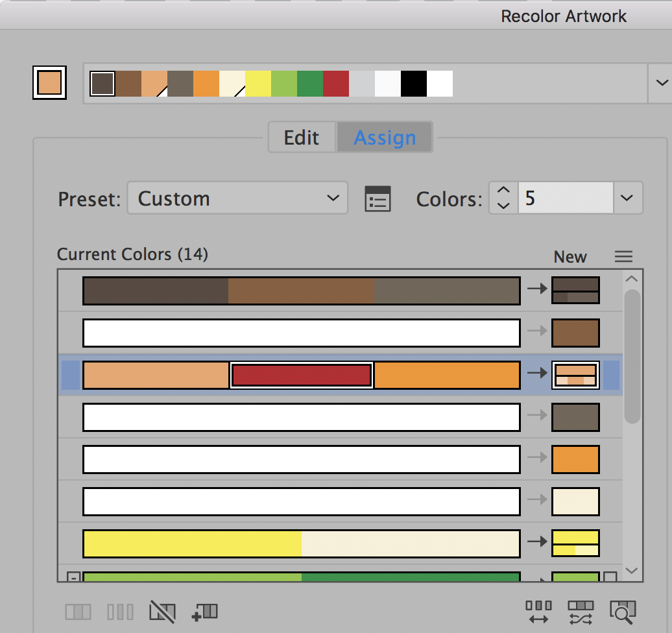The width and height of the screenshot is (672, 633).
Task: Click the Current Colors list options menu icon
Action: coord(623,257)
